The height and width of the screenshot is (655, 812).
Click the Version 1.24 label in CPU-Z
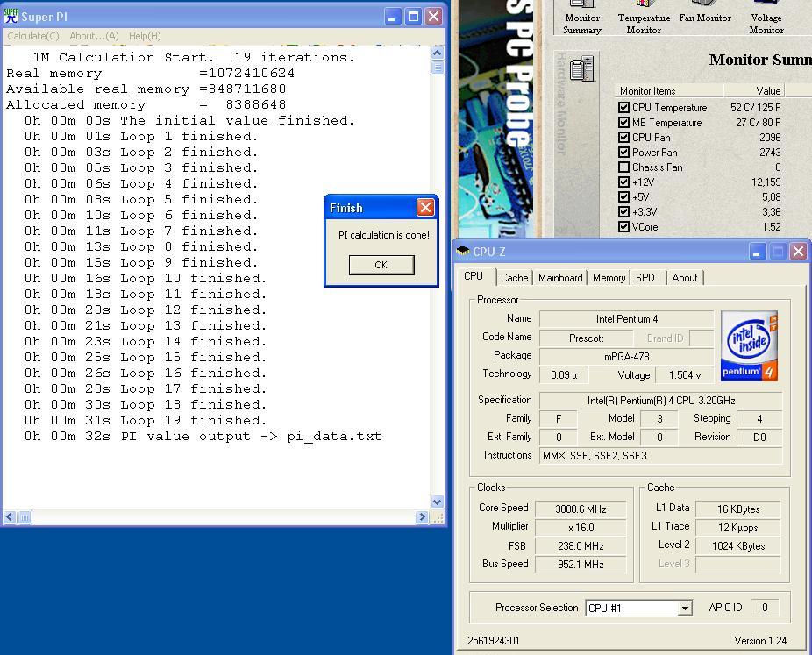760,640
